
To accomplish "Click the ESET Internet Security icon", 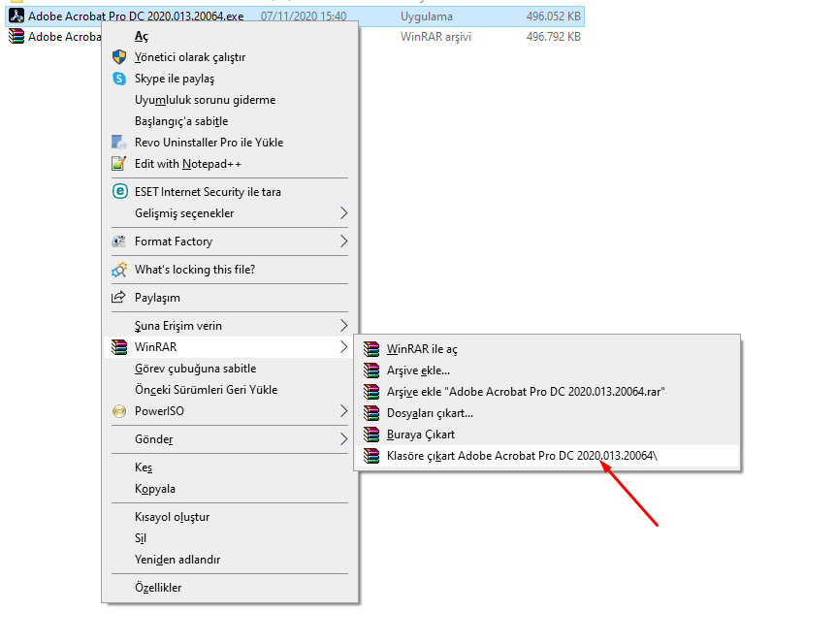I will click(x=119, y=191).
